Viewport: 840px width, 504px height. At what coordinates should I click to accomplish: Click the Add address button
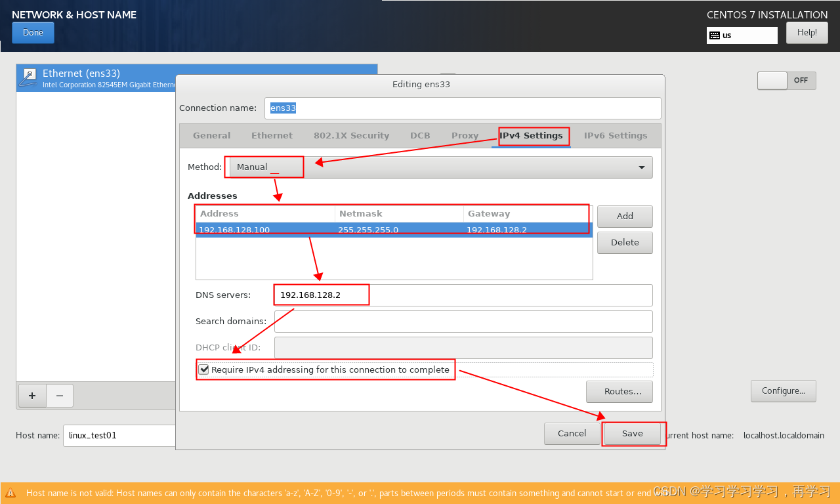pos(625,216)
